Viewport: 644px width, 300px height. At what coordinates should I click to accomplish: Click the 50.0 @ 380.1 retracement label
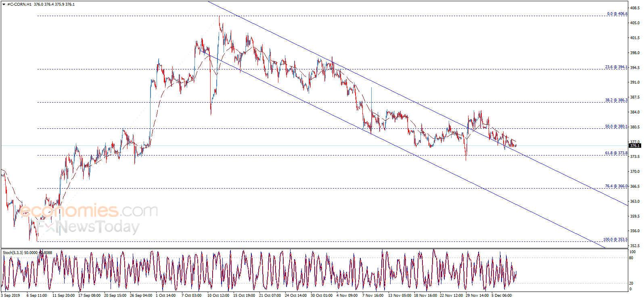pos(617,126)
